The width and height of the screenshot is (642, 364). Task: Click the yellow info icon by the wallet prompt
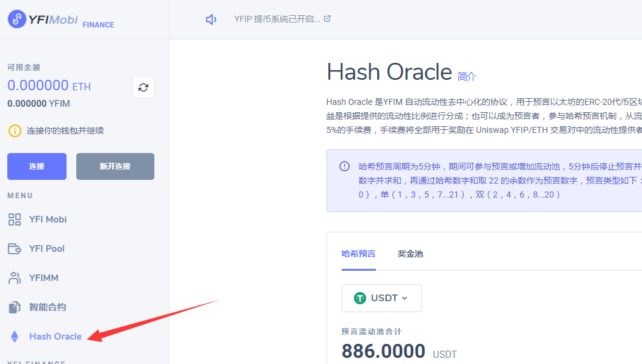coord(15,131)
